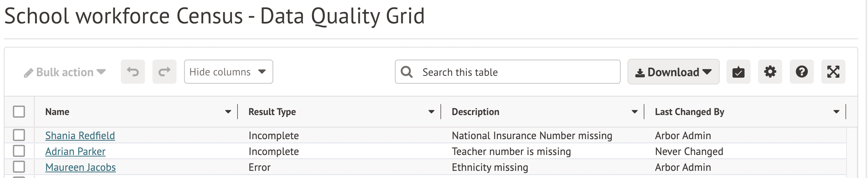Open the Result Type column menu arrow

coord(431,112)
